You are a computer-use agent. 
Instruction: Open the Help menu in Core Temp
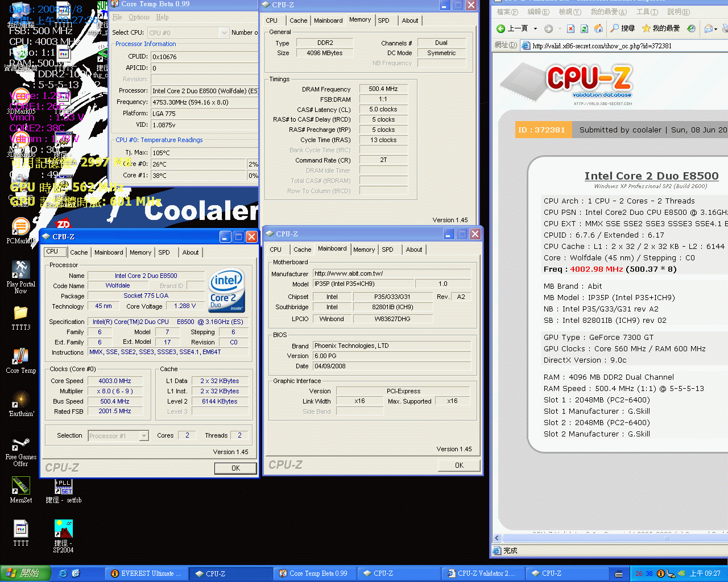[162, 17]
